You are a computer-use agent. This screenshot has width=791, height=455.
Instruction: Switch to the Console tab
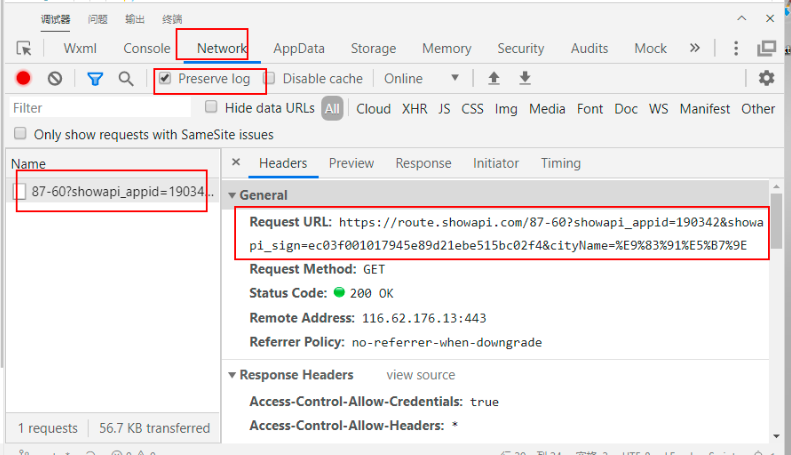147,48
